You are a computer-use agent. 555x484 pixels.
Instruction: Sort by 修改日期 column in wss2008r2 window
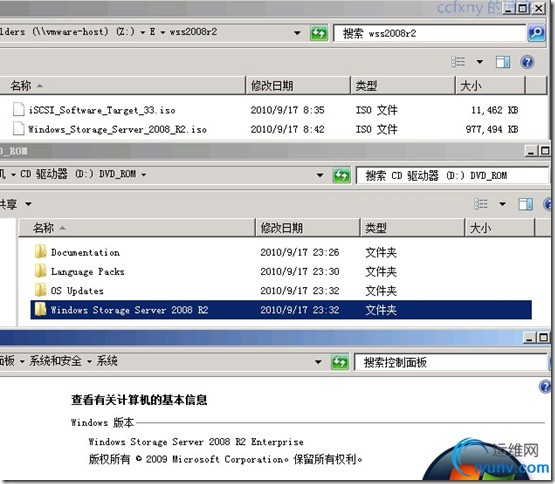[298, 85]
